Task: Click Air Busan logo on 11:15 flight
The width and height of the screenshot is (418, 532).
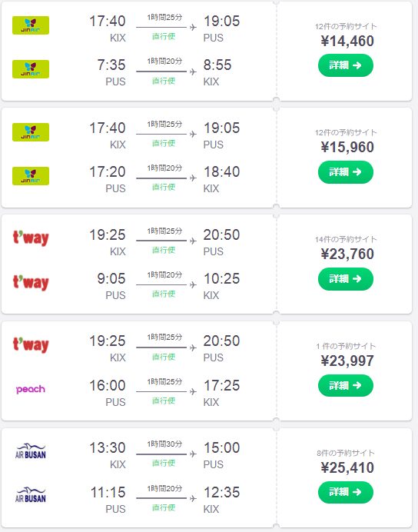Action: click(31, 495)
